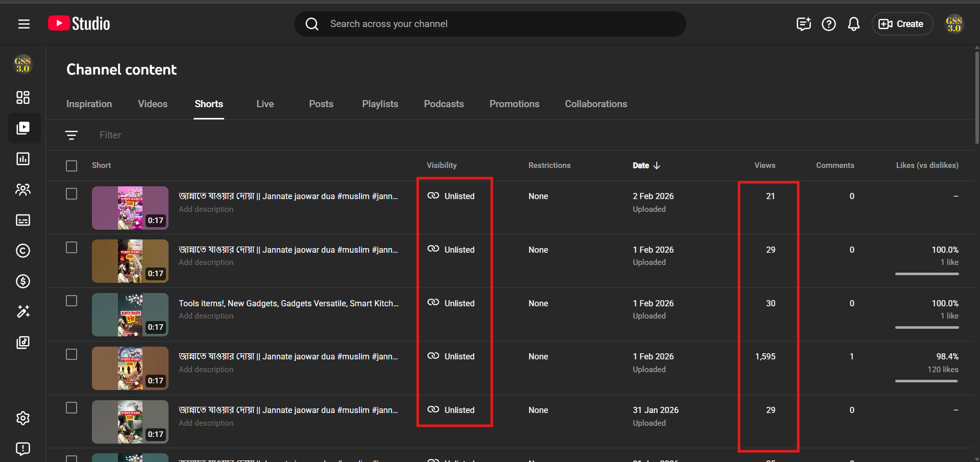Open account avatar menu at top right

pyautogui.click(x=953, y=24)
